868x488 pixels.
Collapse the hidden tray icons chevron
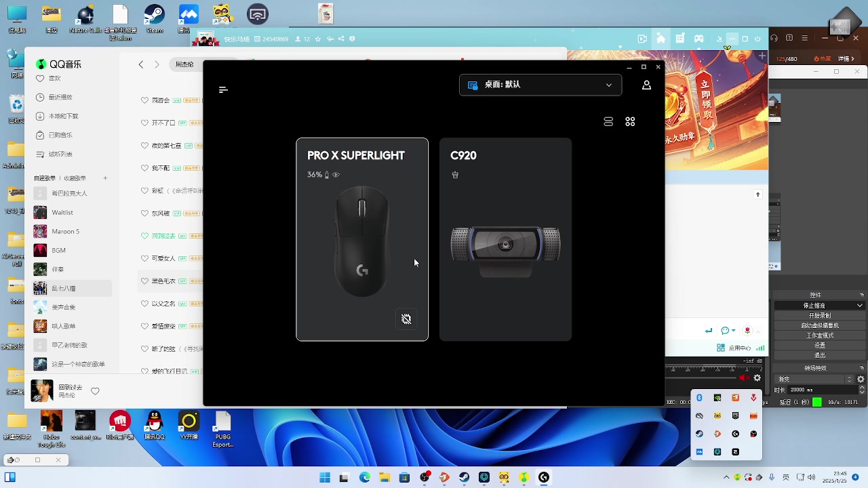click(x=726, y=477)
